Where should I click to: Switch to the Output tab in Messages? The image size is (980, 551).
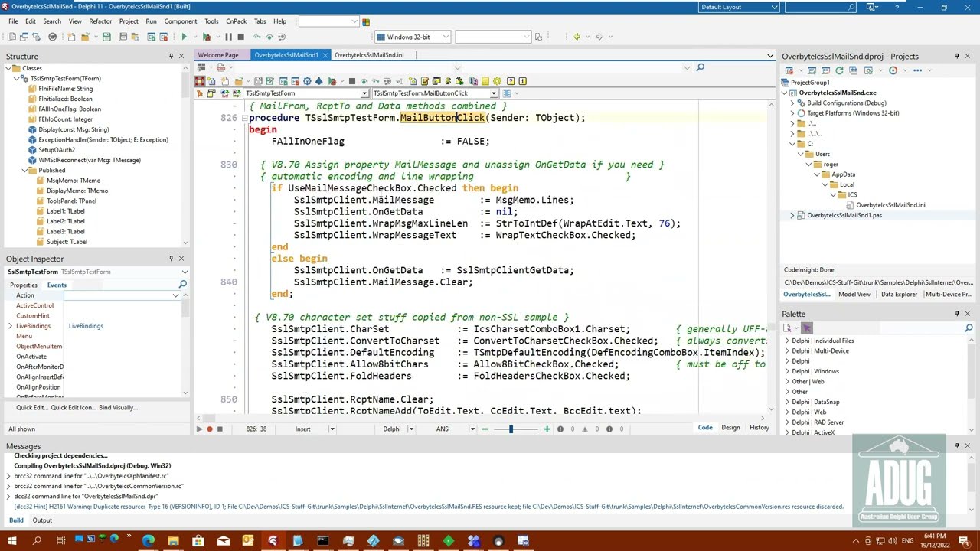[x=42, y=520]
